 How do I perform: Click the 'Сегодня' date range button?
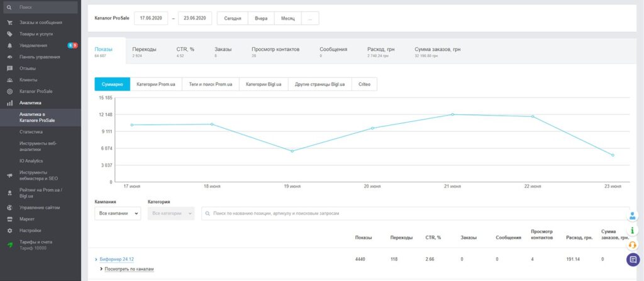(233, 18)
